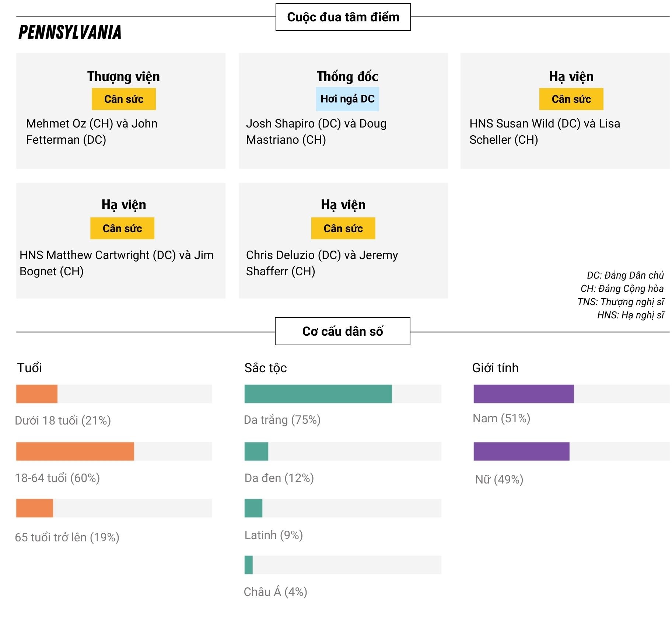
Task: Click the "Cơ cấu dân số" section header
Action: (x=343, y=331)
